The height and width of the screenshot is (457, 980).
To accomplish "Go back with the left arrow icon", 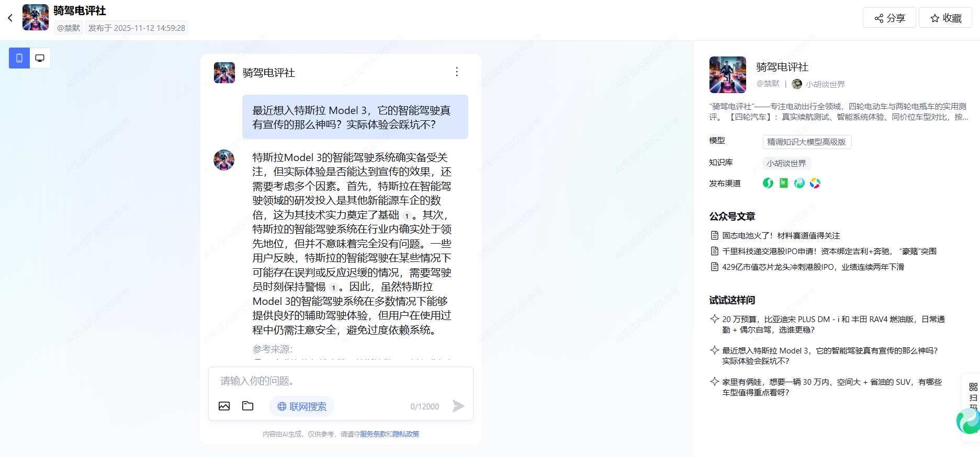I will [10, 18].
